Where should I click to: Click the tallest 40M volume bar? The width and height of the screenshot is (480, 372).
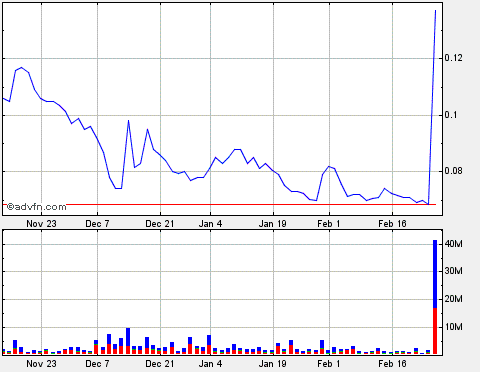click(435, 297)
